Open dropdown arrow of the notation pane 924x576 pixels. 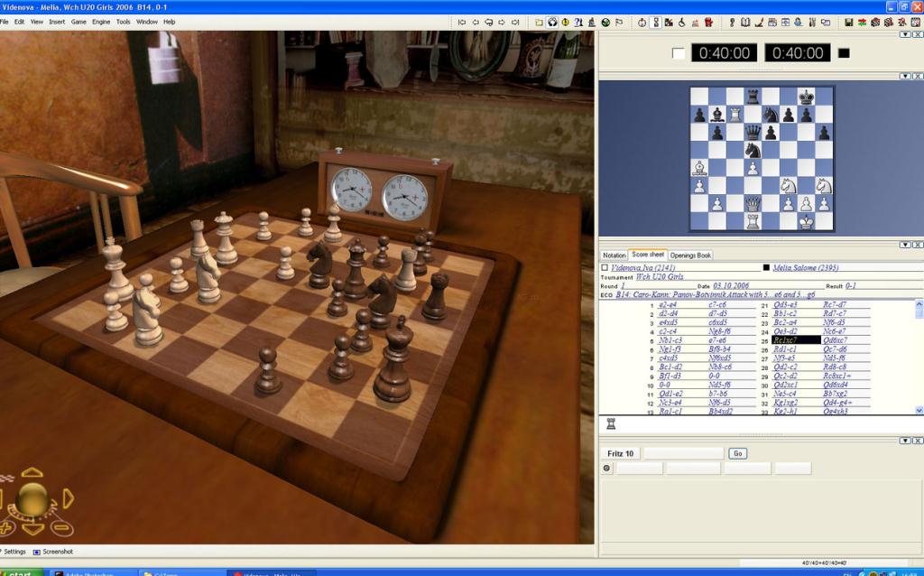click(905, 245)
